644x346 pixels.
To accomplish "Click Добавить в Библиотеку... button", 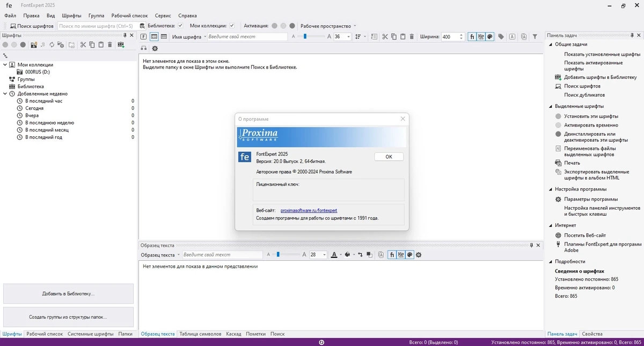I will pyautogui.click(x=68, y=294).
